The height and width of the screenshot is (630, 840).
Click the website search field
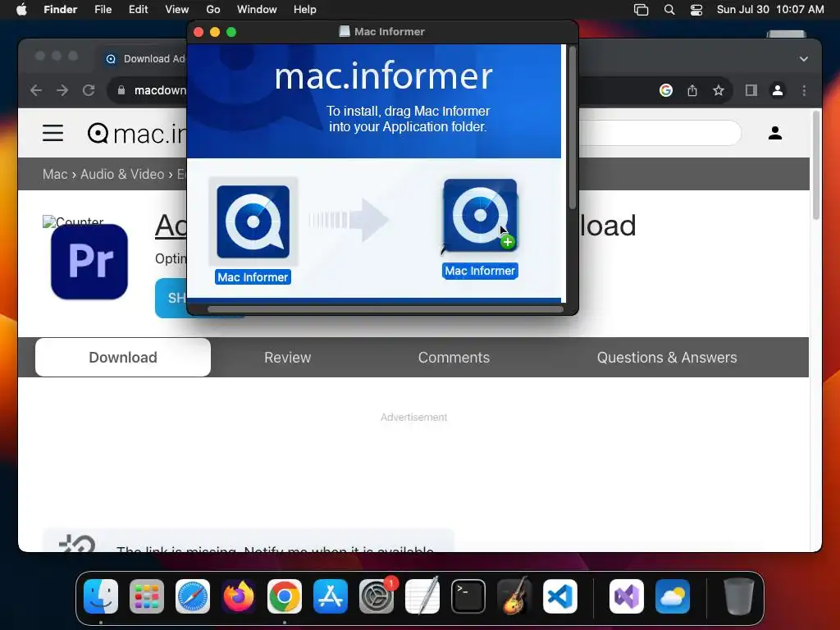tap(660, 132)
